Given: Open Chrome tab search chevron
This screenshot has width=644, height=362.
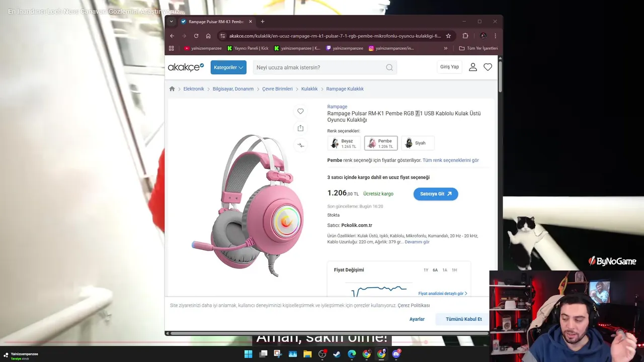Looking at the screenshot, I should pyautogui.click(x=172, y=22).
